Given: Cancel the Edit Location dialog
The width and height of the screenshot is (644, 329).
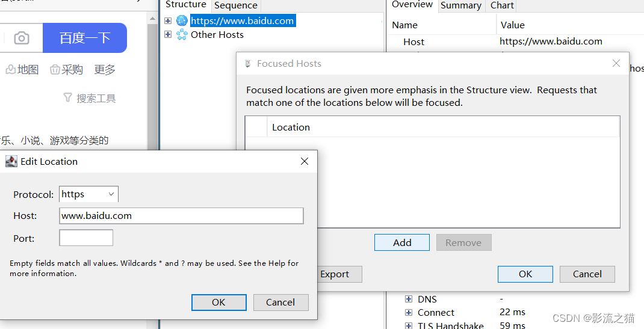Looking at the screenshot, I should [280, 303].
